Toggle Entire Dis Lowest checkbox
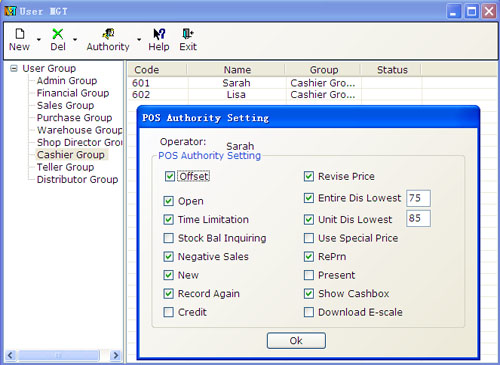This screenshot has width=500, height=365. [309, 198]
